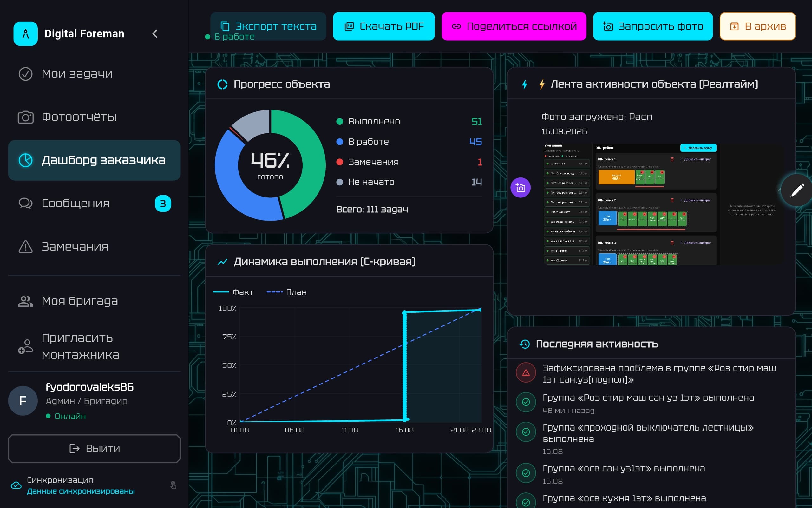812x508 pixels.
Task: Open Фотоотчёты section
Action: click(x=94, y=117)
